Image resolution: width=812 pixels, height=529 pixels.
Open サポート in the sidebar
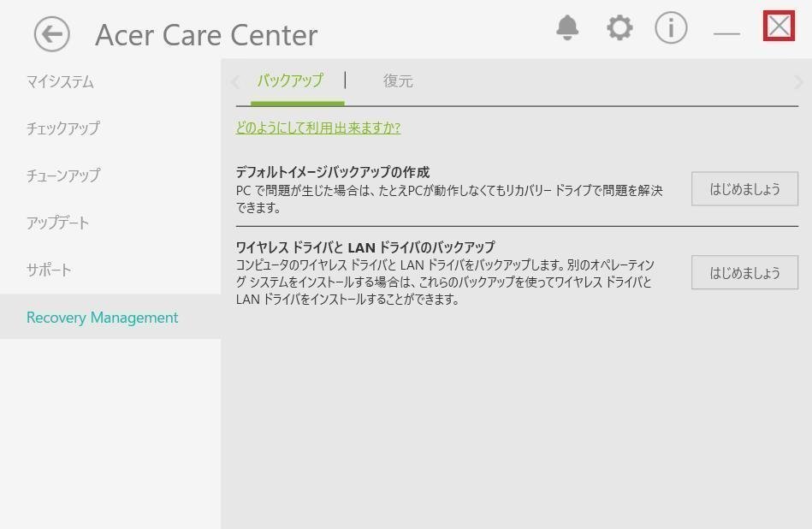49,270
